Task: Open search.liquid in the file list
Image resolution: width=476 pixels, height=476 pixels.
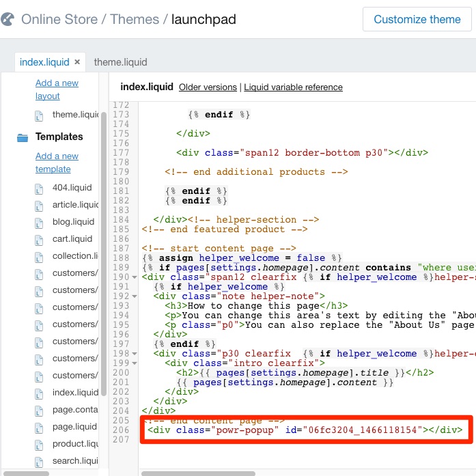Action: (75, 461)
